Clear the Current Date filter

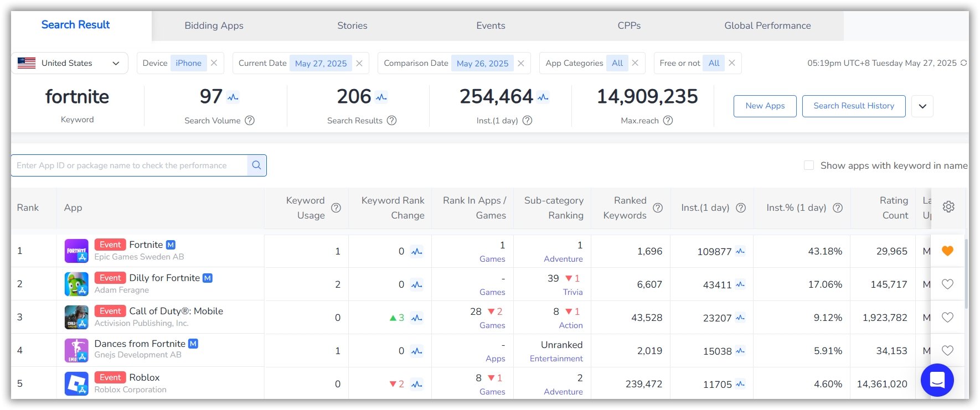(x=359, y=63)
